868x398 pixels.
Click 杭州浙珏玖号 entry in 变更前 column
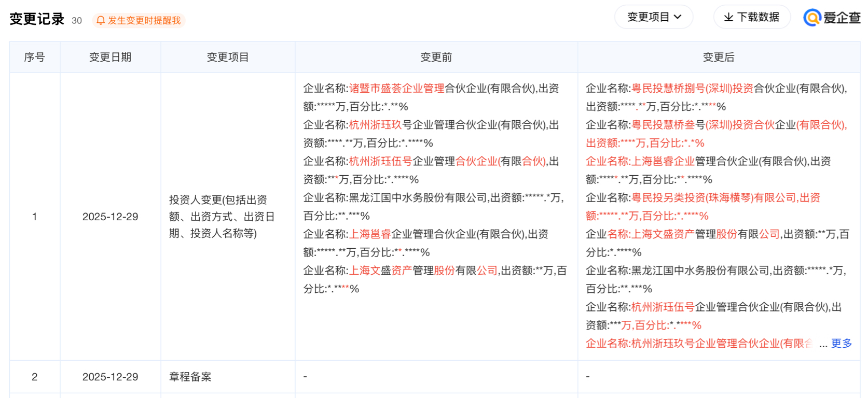[x=380, y=125]
